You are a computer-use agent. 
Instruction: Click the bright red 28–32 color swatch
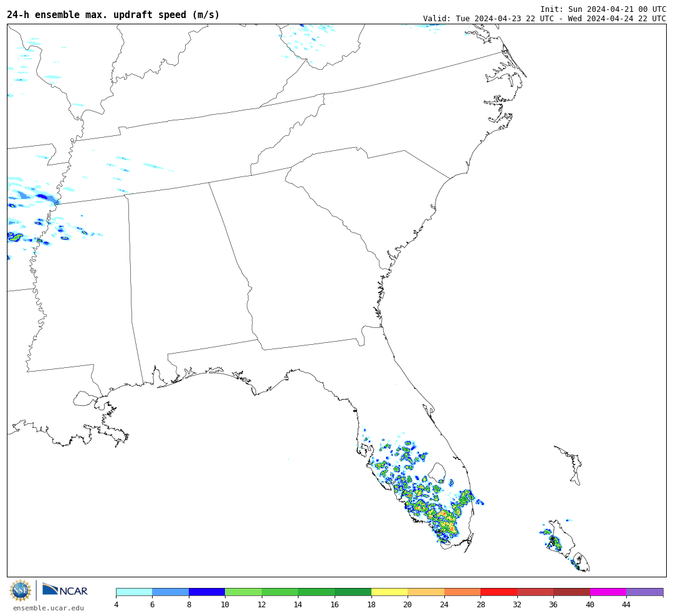coord(499,592)
